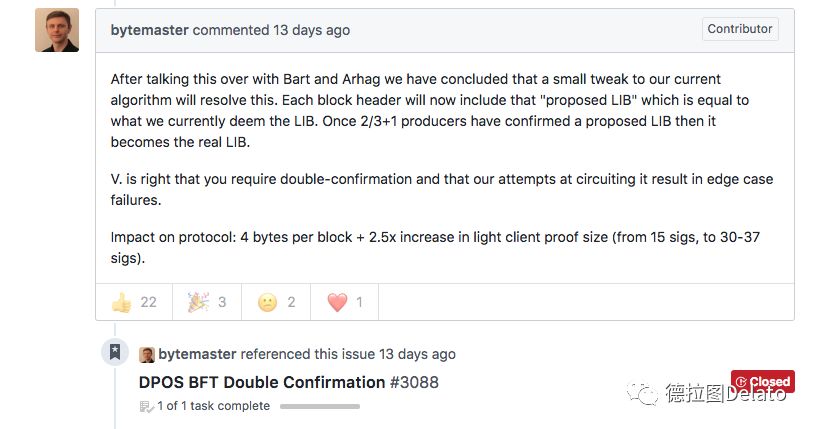Click the reference event '13 days ago' timestamp

pyautogui.click(x=417, y=354)
